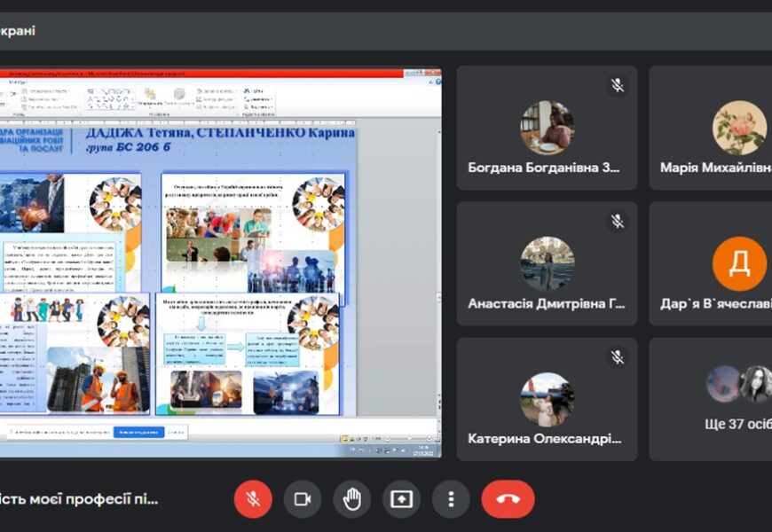Click the meeting title text at bottom left
The image size is (772, 532).
pos(80,499)
